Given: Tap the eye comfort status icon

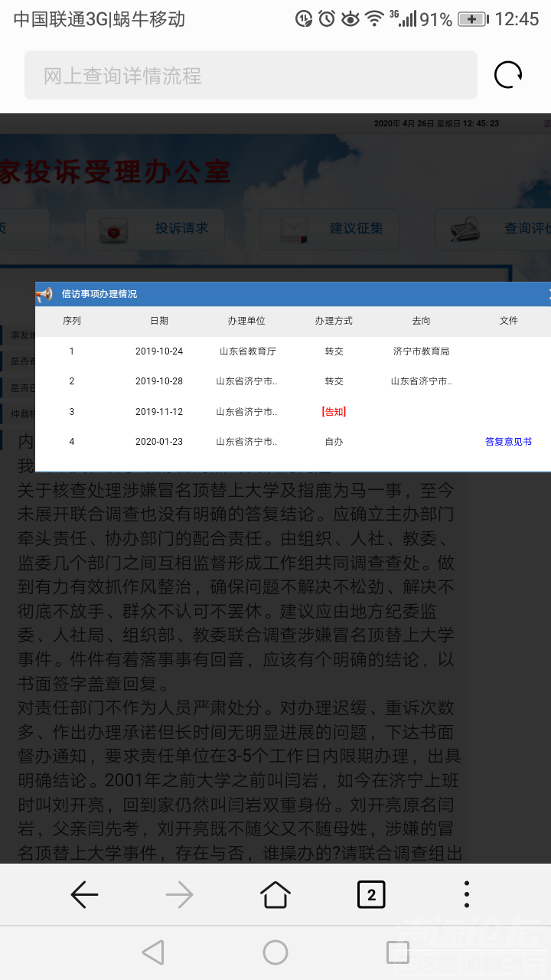Looking at the screenshot, I should 350,18.
